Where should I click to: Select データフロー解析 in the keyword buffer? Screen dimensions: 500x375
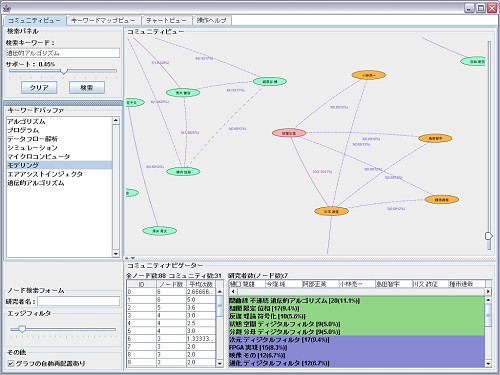[59, 139]
